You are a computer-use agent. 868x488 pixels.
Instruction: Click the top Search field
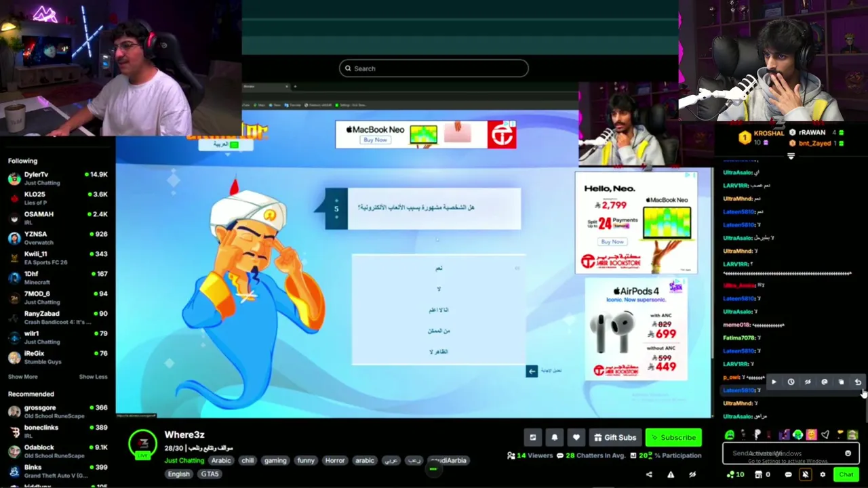point(434,68)
